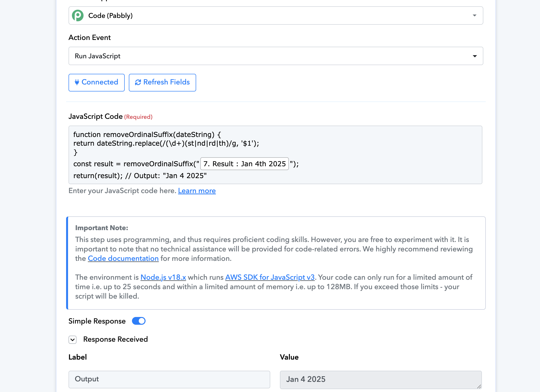Click the plug icon in Connected button
The image size is (540, 392).
[77, 82]
